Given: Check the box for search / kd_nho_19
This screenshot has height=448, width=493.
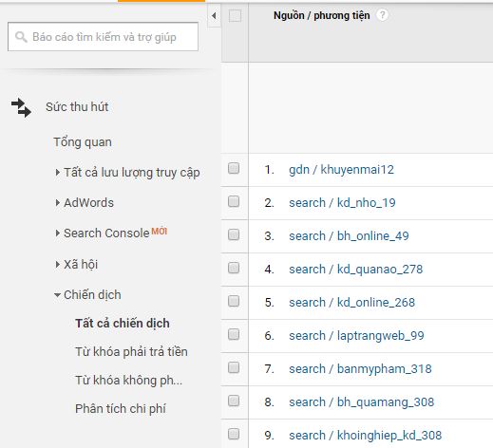Looking at the screenshot, I should point(234,201).
